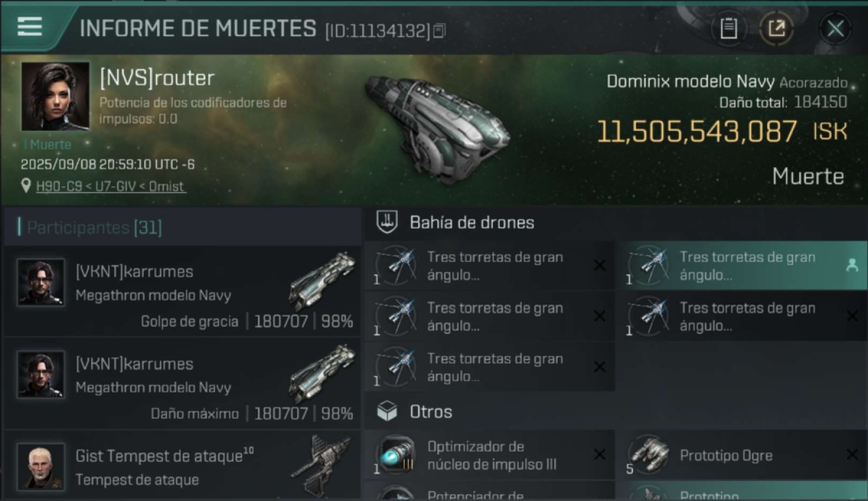Select the Prototipo Ogre item

[742, 455]
